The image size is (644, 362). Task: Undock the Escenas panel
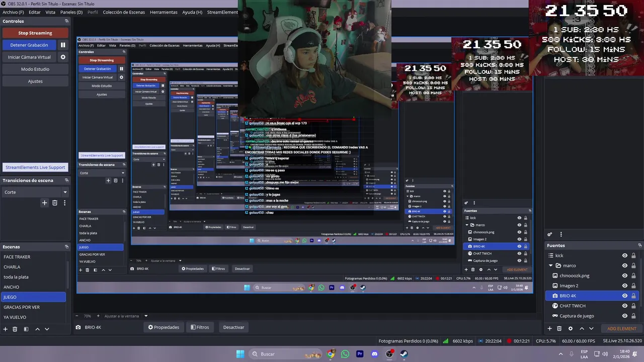(66, 247)
